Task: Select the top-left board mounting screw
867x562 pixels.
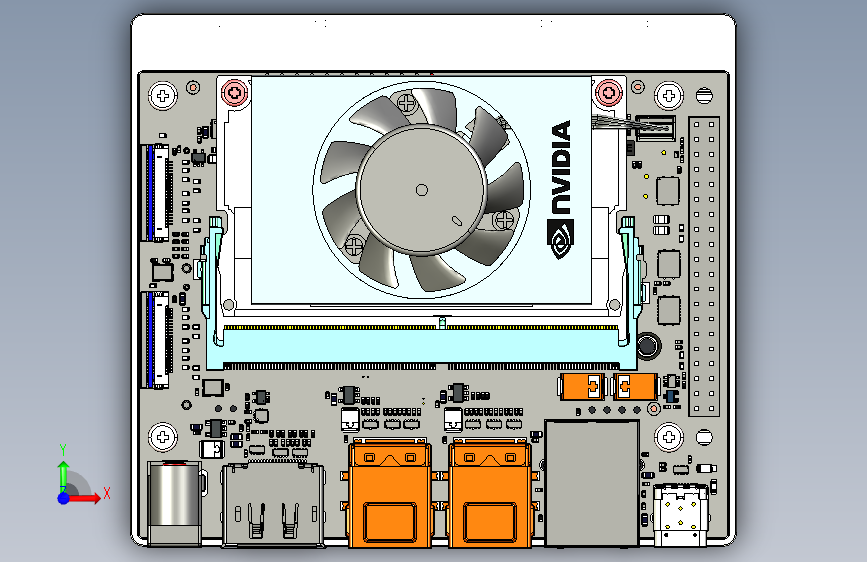Action: [163, 96]
